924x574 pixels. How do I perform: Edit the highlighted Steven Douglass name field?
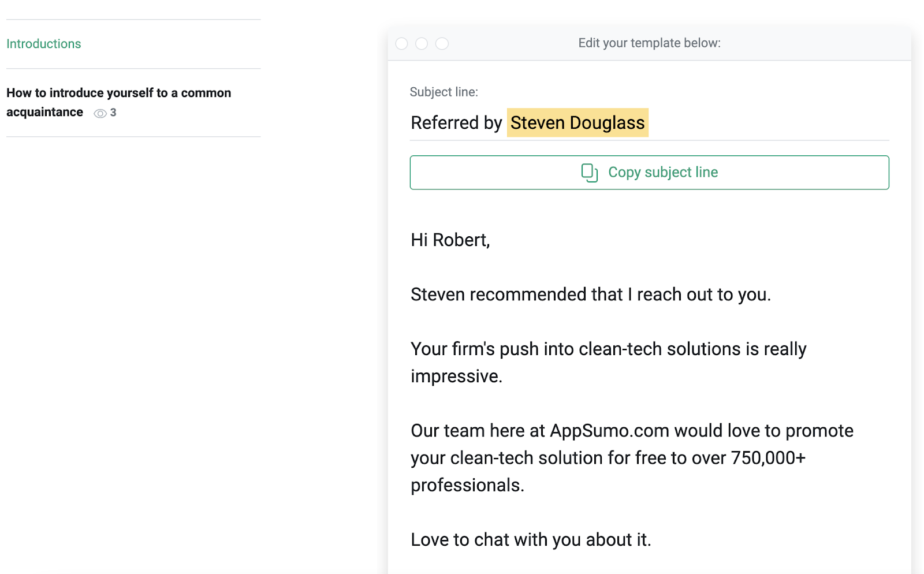click(577, 123)
